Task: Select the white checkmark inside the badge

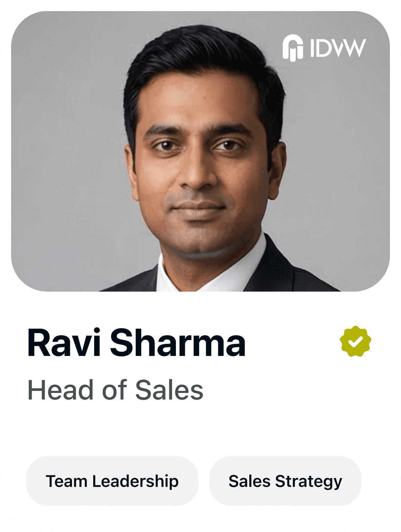Action: coord(355,342)
